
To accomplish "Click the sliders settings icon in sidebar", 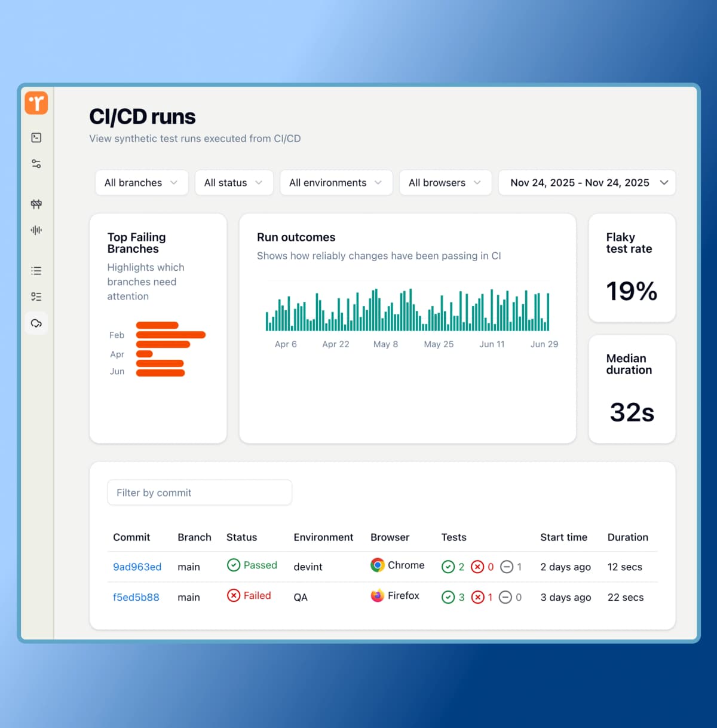I will tap(36, 164).
